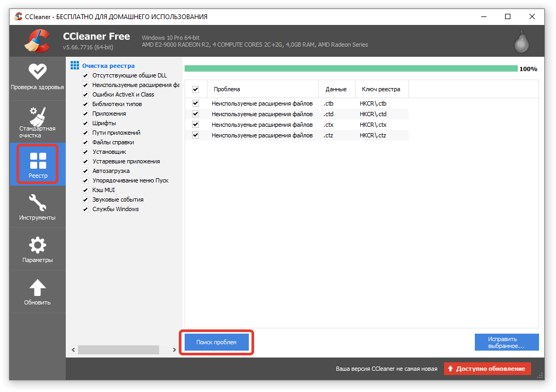Click the green scan progress bar
The height and width of the screenshot is (392, 556).
pos(351,68)
